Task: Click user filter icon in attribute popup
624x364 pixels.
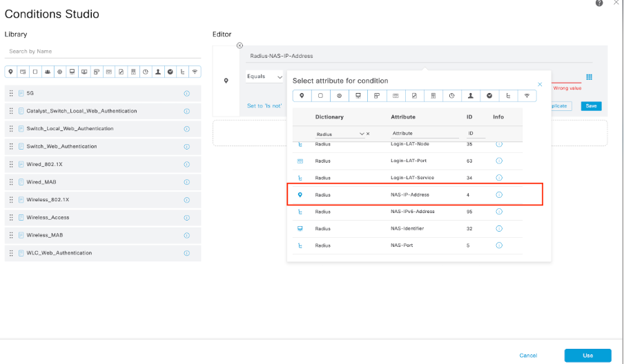Action: [470, 96]
